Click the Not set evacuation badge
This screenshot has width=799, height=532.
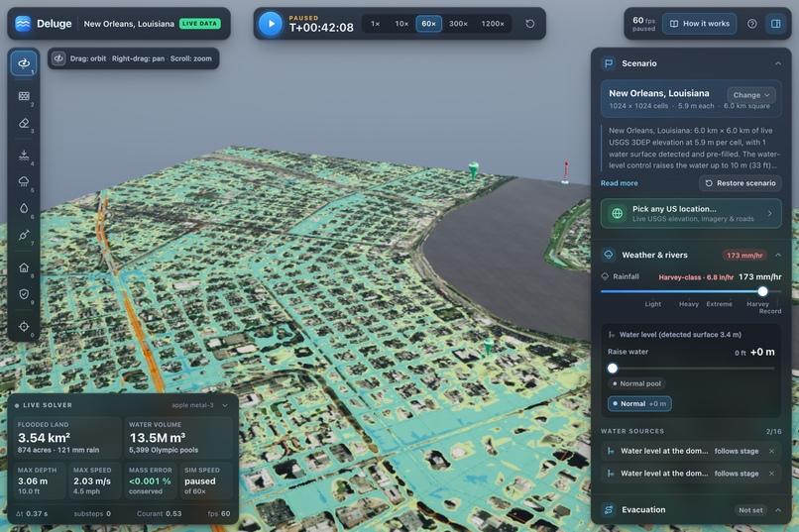click(750, 509)
